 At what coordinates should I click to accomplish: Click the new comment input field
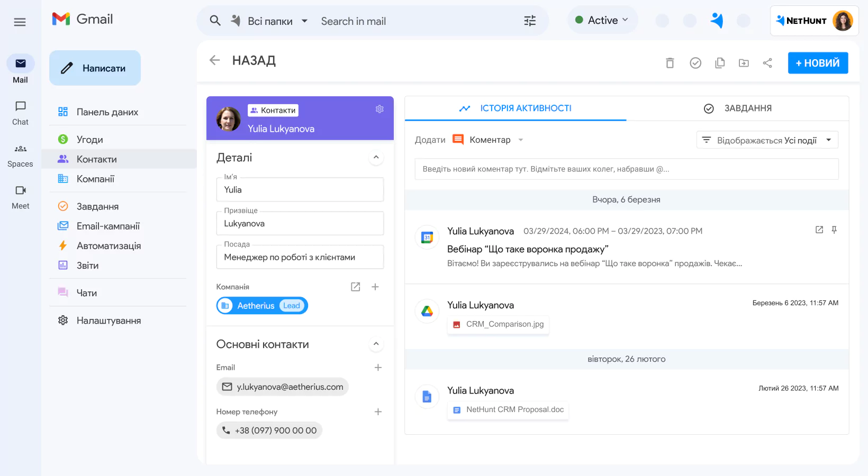coord(627,169)
